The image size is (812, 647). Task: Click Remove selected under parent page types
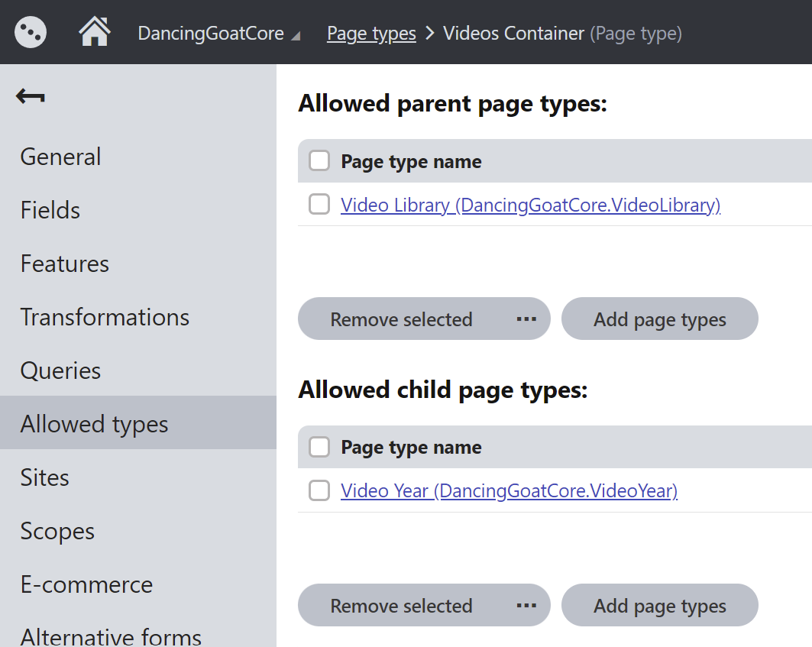tap(401, 319)
